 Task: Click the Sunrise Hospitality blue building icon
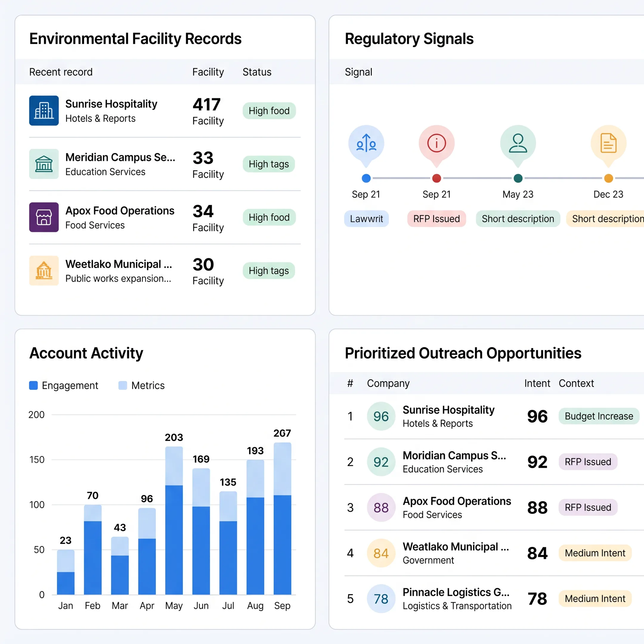coord(44,111)
